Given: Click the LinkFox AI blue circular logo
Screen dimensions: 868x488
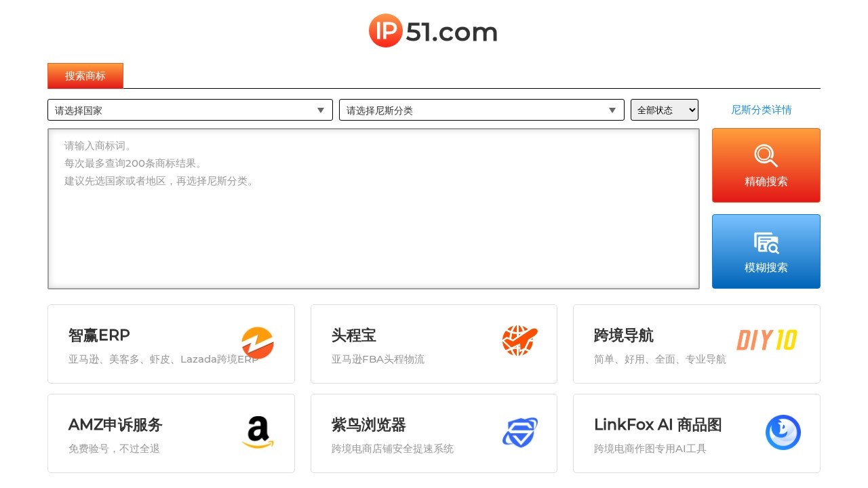Looking at the screenshot, I should click(783, 432).
